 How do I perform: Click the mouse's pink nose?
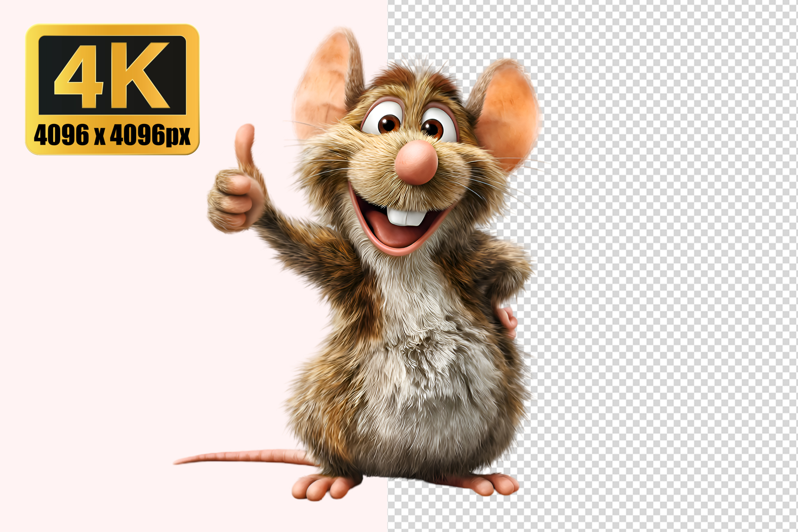coord(417,163)
